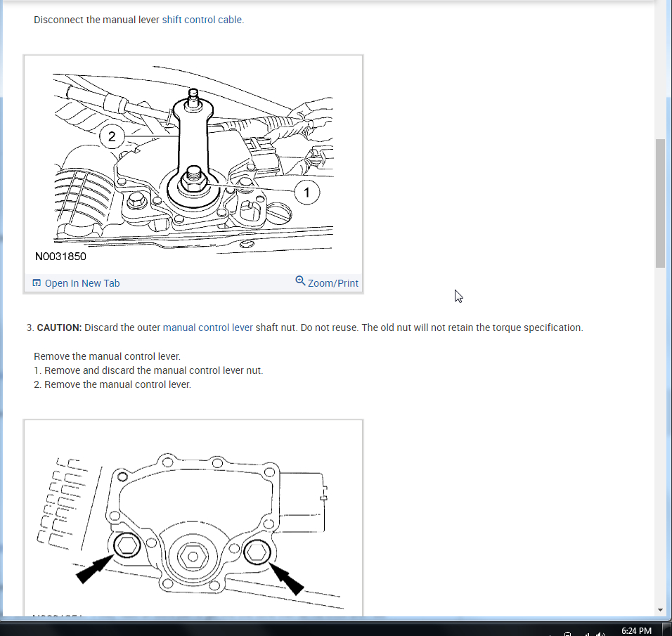This screenshot has width=672, height=636.
Task: Click text 'Remove and discard the manual control lever nut.'
Action: [154, 370]
